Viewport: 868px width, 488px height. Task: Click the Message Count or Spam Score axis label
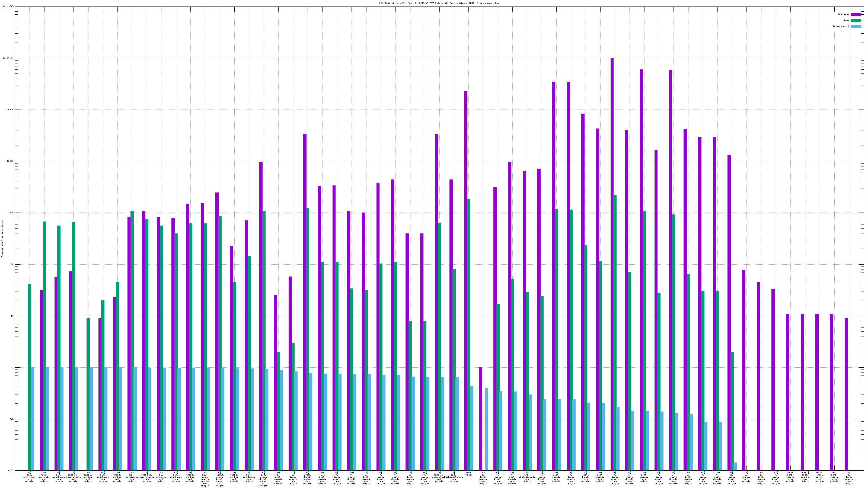pos(2,239)
